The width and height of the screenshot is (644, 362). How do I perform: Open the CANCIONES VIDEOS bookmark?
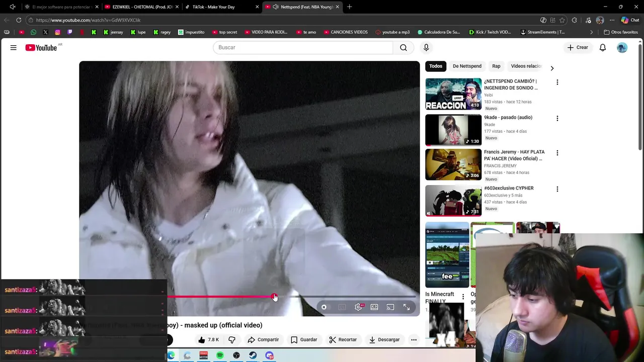coord(346,32)
